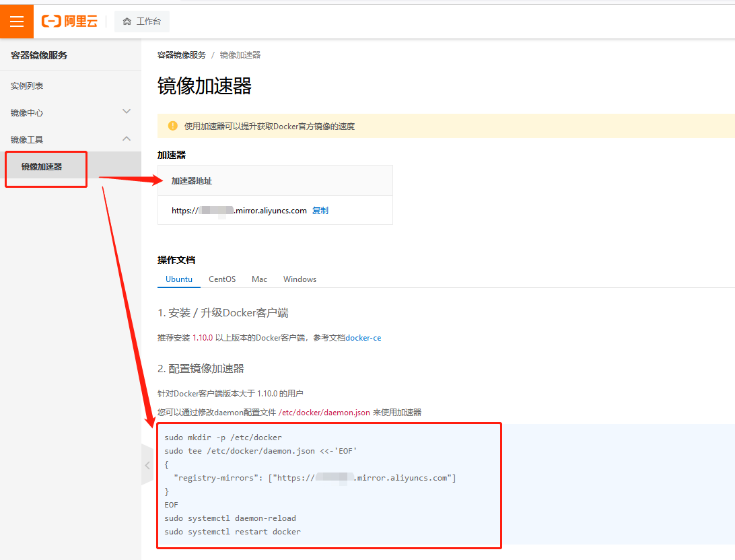Click the 1.10.0 version number in red

203,338
